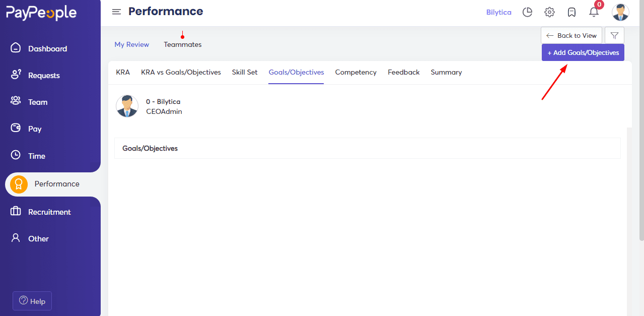Open KRA vs Goals/Objectives tab
The image size is (644, 316).
(181, 72)
